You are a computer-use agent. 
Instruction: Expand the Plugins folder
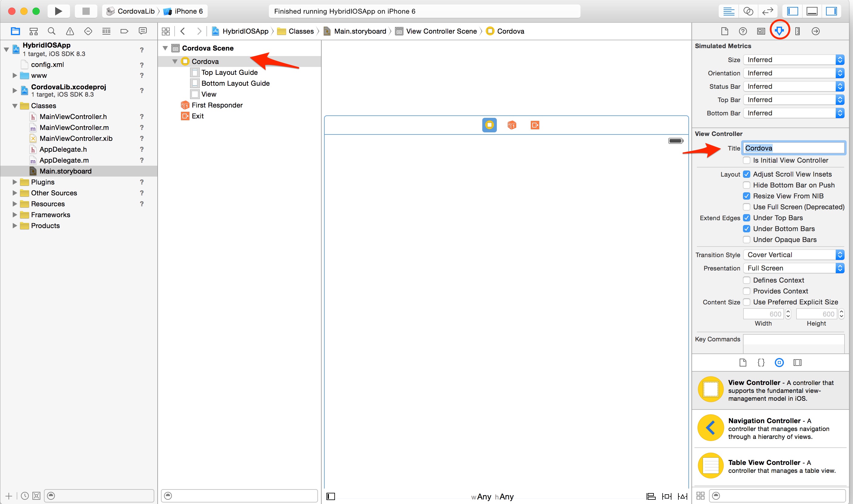point(15,182)
